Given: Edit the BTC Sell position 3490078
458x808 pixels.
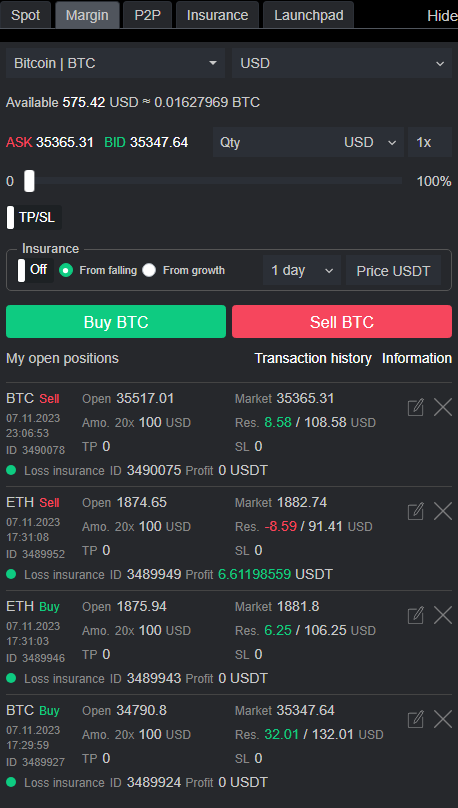Looking at the screenshot, I should click(x=415, y=407).
